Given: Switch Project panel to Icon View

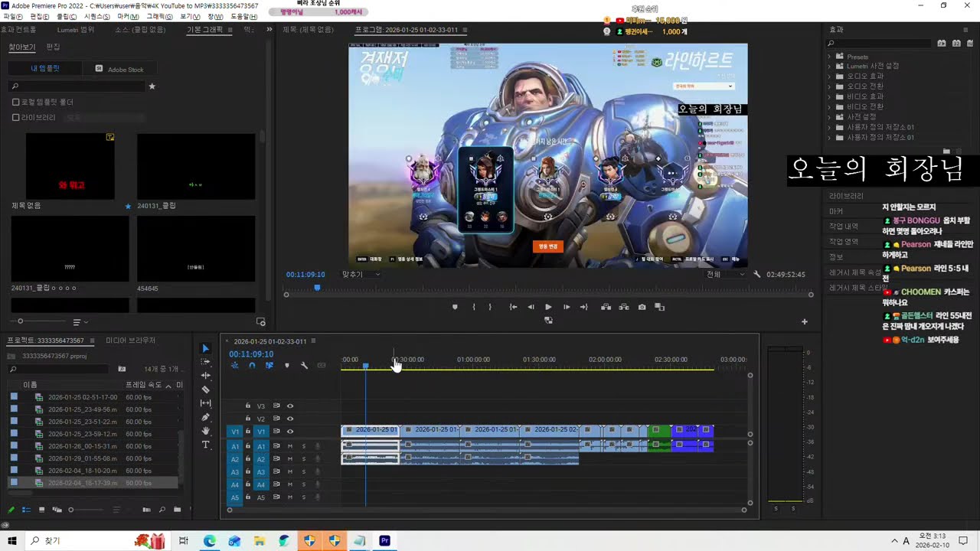Looking at the screenshot, I should pos(42,510).
